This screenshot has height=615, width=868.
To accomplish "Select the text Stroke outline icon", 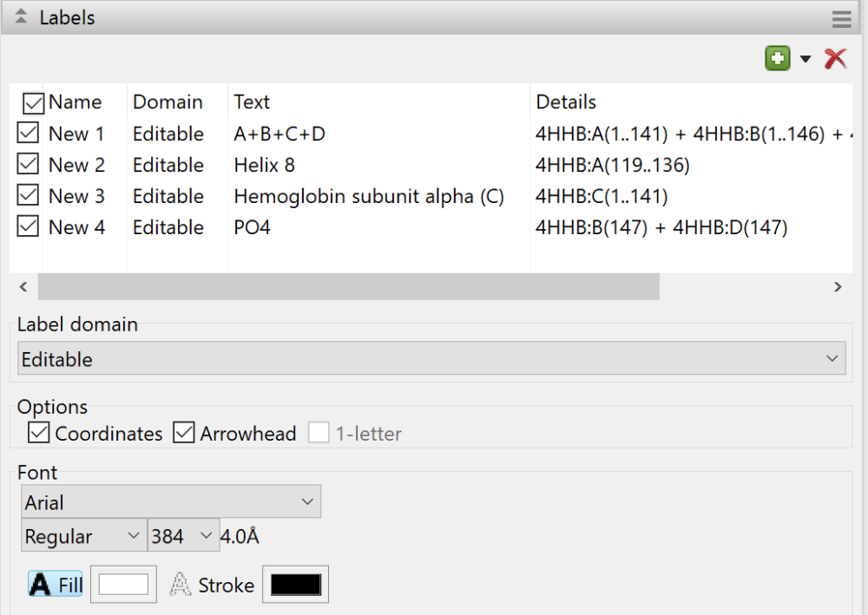I will (180, 585).
